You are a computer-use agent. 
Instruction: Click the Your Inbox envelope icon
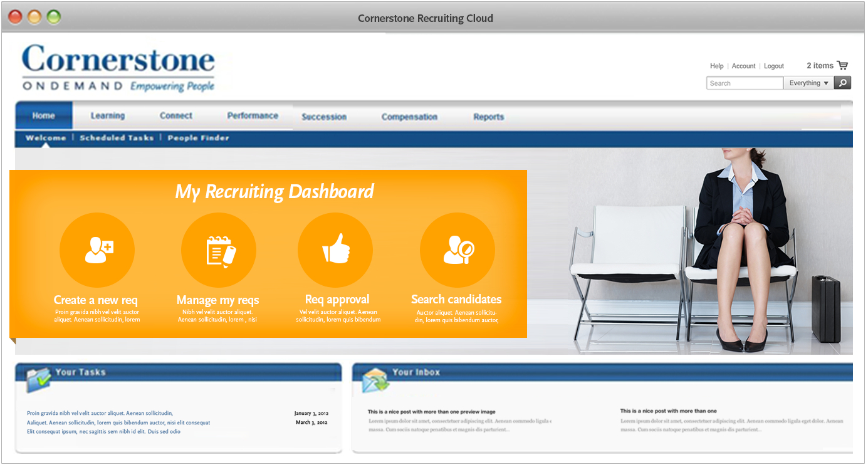[x=375, y=380]
